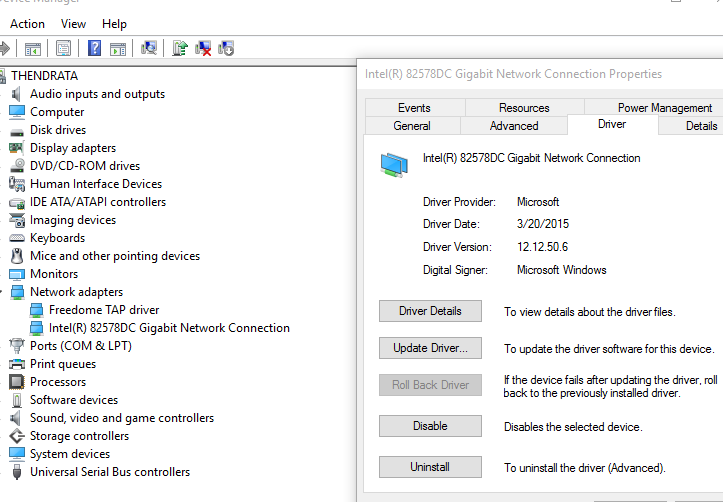
Task: Click the Processors chip icon
Action: (x=17, y=382)
